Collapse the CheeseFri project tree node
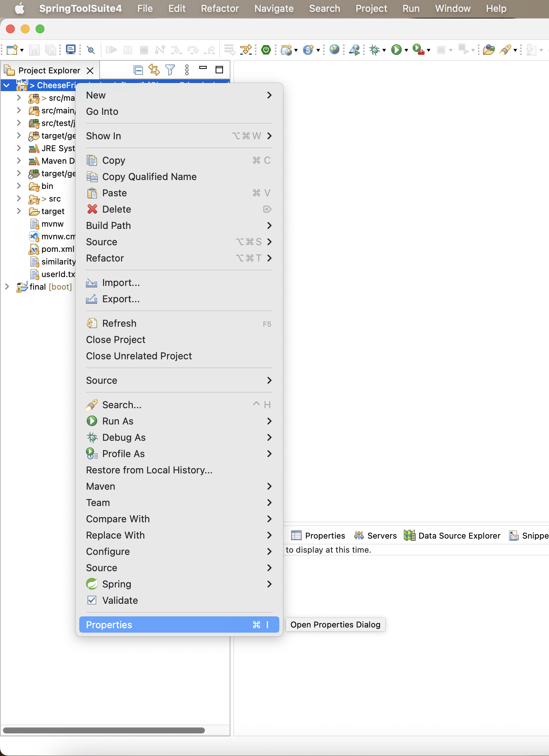This screenshot has height=756, width=549. point(7,86)
